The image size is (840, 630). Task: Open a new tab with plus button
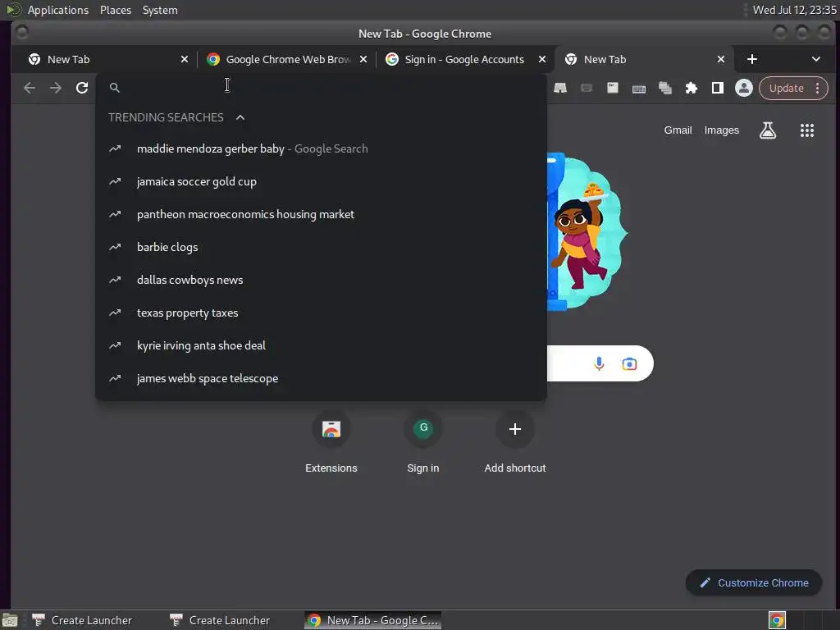pyautogui.click(x=752, y=59)
